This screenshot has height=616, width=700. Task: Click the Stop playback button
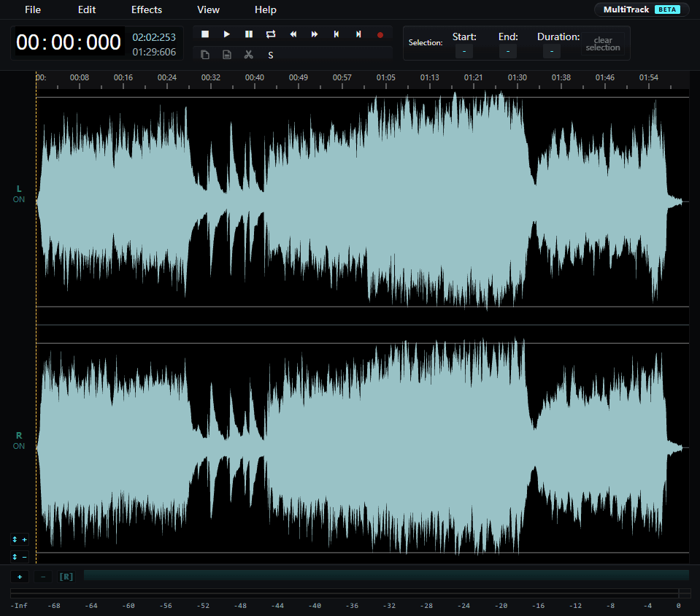pyautogui.click(x=205, y=34)
